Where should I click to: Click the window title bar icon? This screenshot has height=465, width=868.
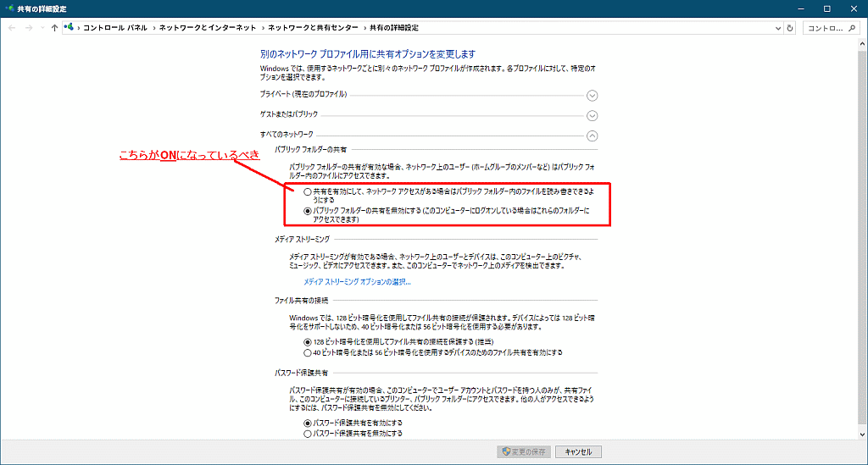point(8,8)
